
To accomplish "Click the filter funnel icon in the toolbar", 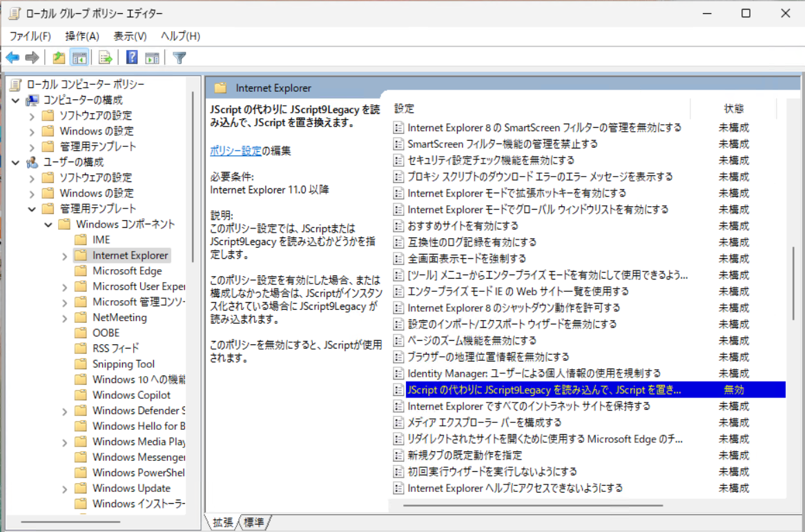I will [x=180, y=57].
